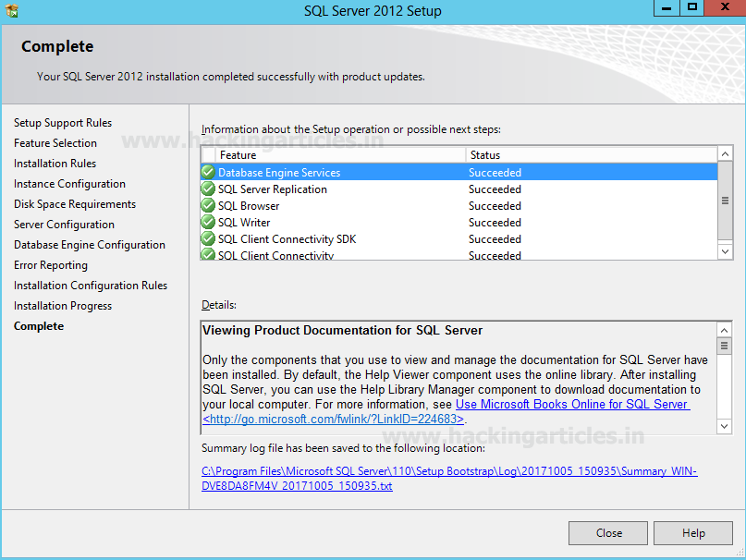Select the SQL Writer feature row
The height and width of the screenshot is (560, 746).
click(459, 222)
